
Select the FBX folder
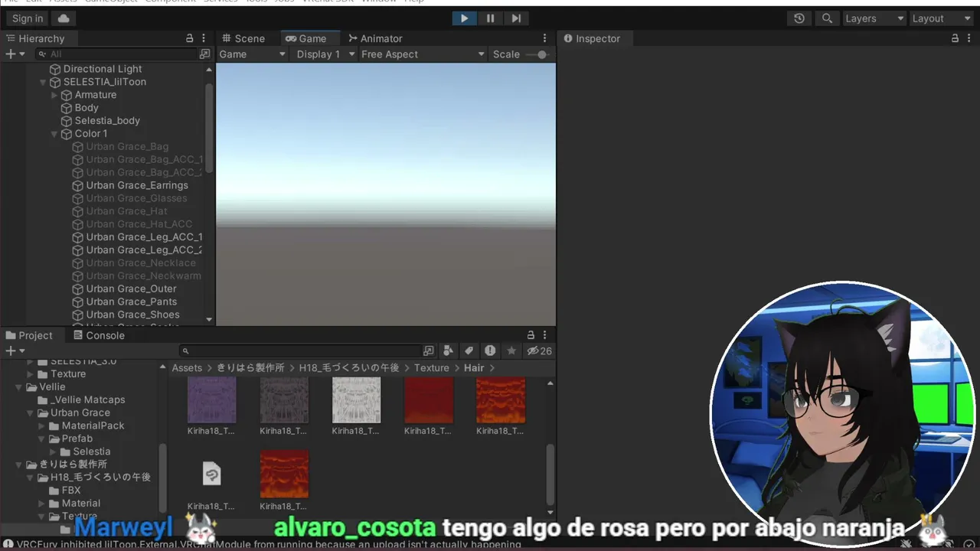click(65, 491)
